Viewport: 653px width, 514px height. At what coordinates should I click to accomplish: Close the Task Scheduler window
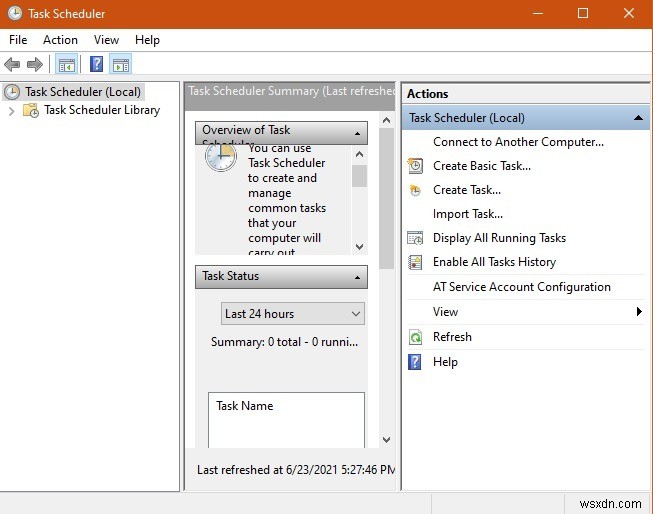pos(629,13)
